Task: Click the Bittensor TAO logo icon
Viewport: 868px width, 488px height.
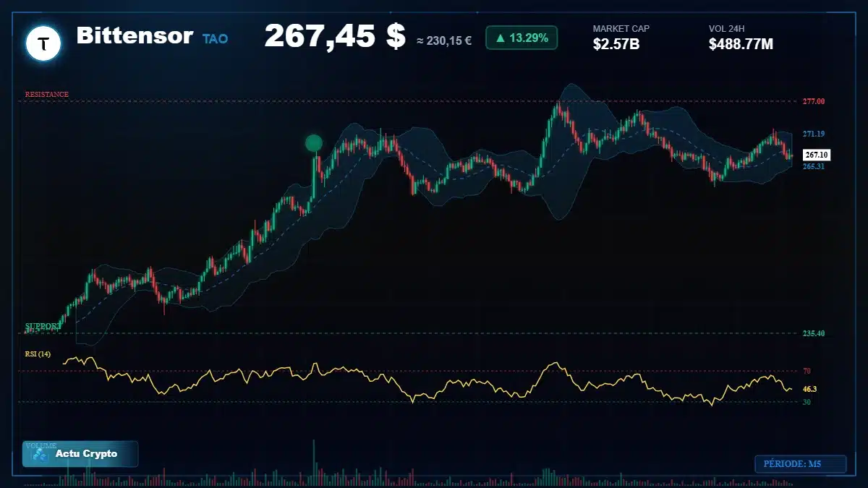Action: [43, 43]
